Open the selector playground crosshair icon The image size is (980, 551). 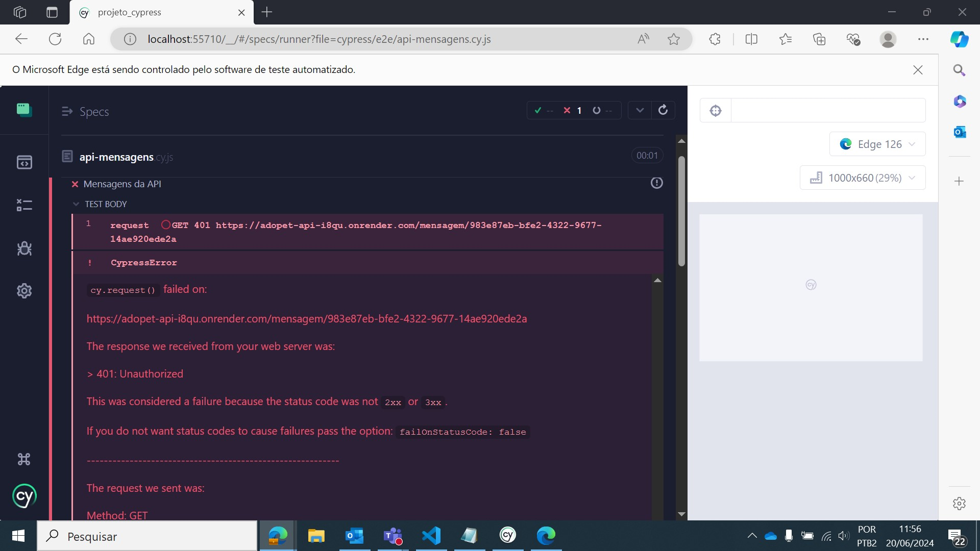pyautogui.click(x=716, y=110)
